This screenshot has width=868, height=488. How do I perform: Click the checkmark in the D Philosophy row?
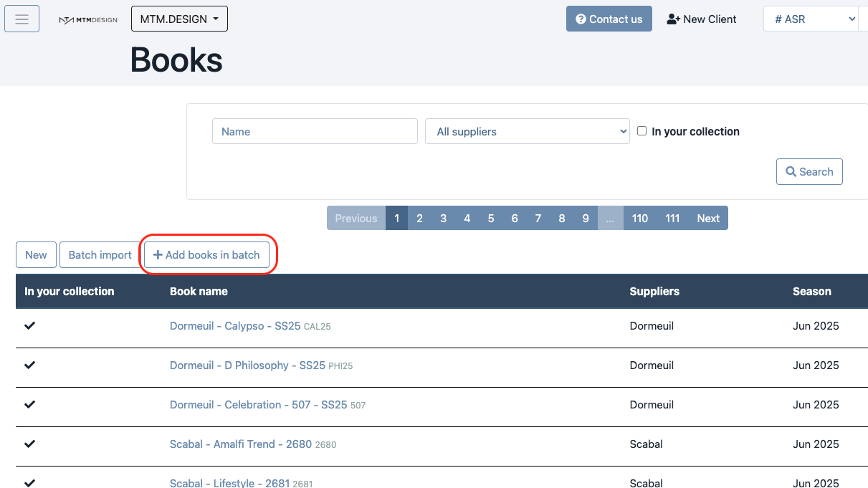(x=29, y=365)
